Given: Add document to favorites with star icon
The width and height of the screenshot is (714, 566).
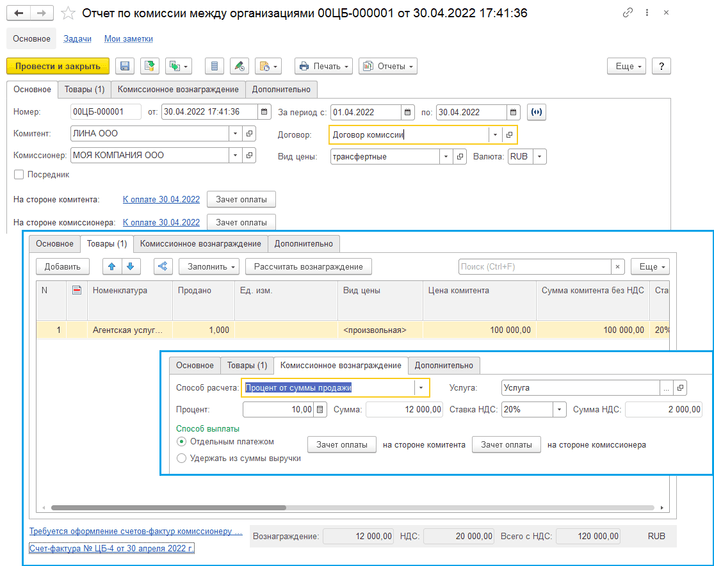Looking at the screenshot, I should (x=67, y=13).
